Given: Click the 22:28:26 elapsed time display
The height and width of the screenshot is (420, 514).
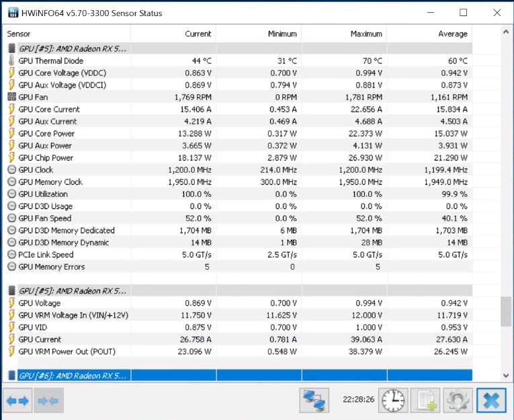Looking at the screenshot, I should point(358,399).
